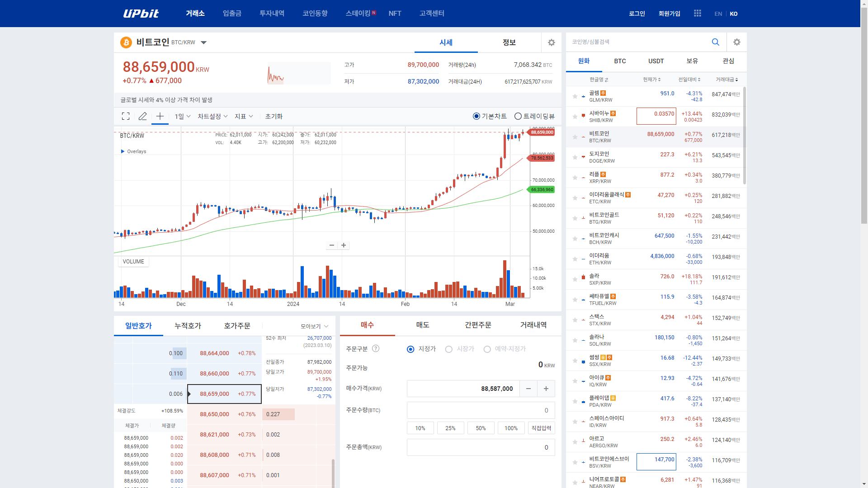
Task: Click the coin search magnifier icon
Action: (x=715, y=42)
